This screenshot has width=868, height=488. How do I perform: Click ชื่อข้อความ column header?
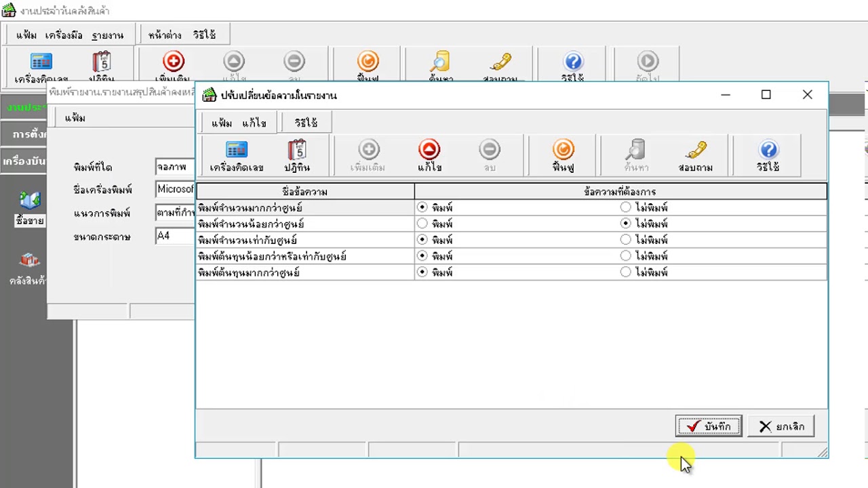tap(305, 192)
